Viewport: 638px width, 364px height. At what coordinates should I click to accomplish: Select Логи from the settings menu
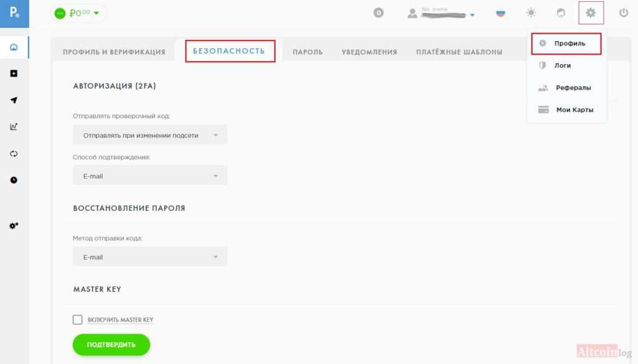[563, 65]
